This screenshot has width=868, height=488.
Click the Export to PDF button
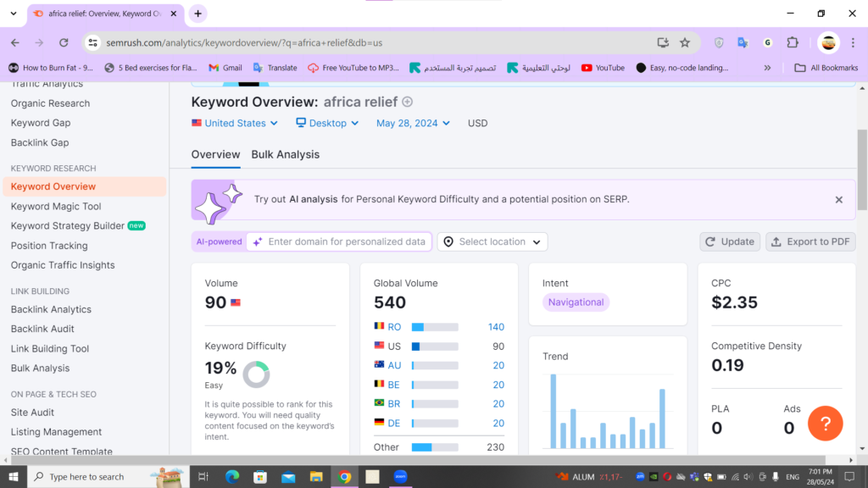(x=810, y=241)
